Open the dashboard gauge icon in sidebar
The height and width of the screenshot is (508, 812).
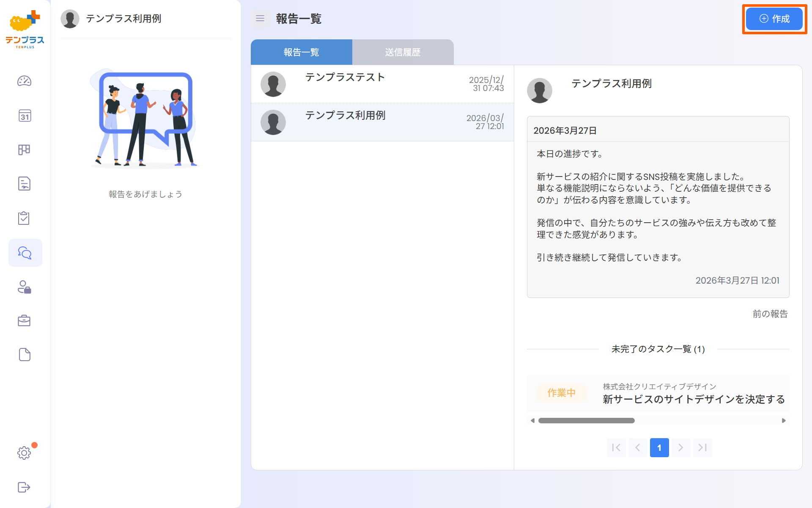coord(25,81)
